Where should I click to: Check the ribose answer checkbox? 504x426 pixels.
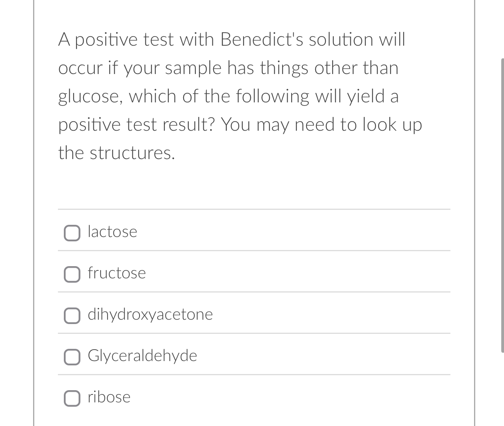point(72,398)
